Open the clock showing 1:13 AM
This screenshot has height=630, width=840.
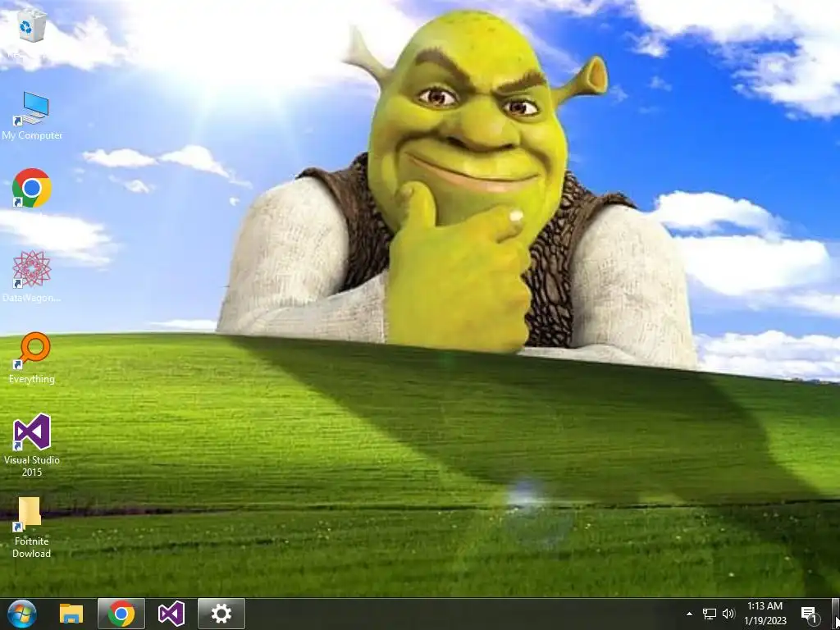(x=765, y=614)
